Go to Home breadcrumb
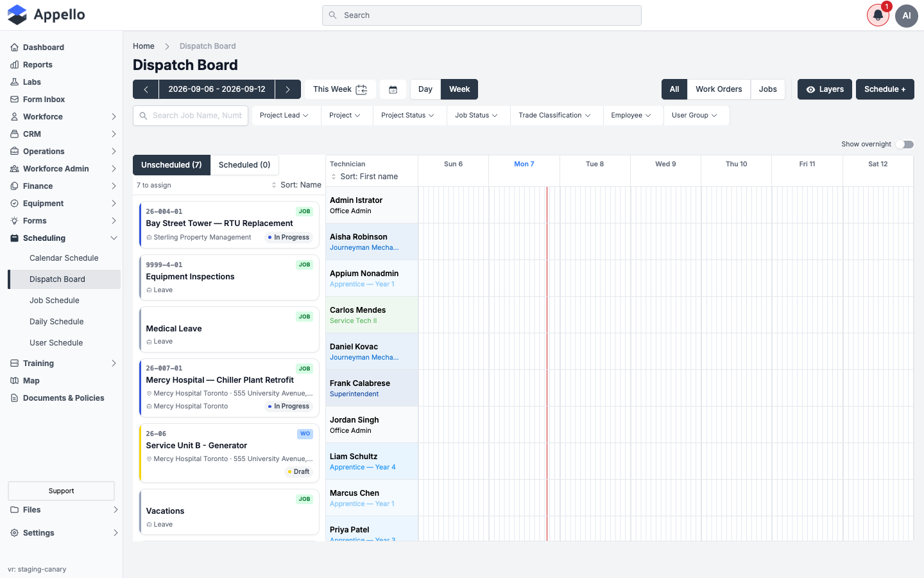924x578 pixels. tap(144, 46)
